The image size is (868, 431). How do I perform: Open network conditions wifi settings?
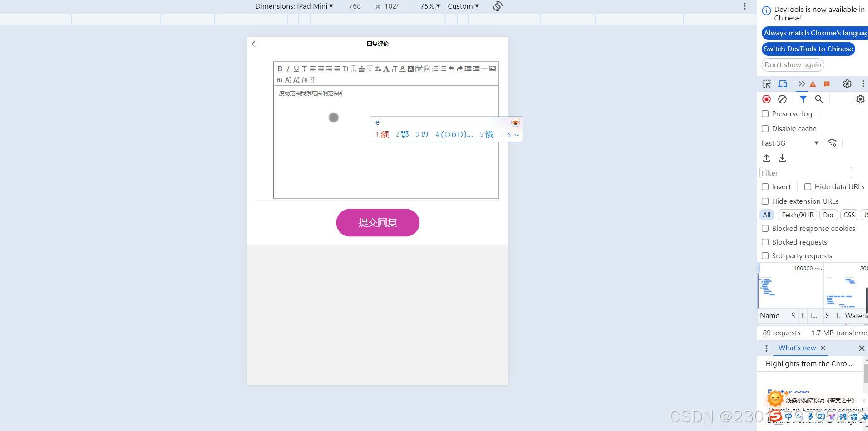(832, 143)
